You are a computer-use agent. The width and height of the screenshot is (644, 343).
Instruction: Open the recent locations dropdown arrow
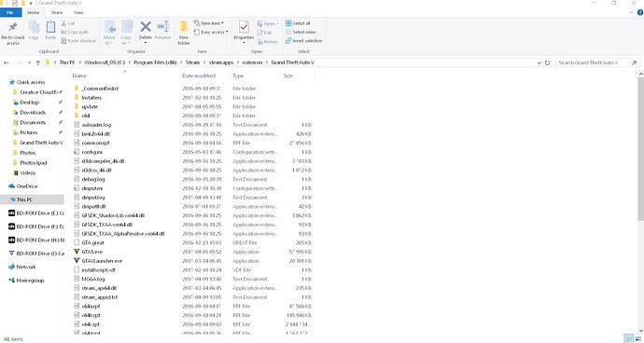click(29, 62)
